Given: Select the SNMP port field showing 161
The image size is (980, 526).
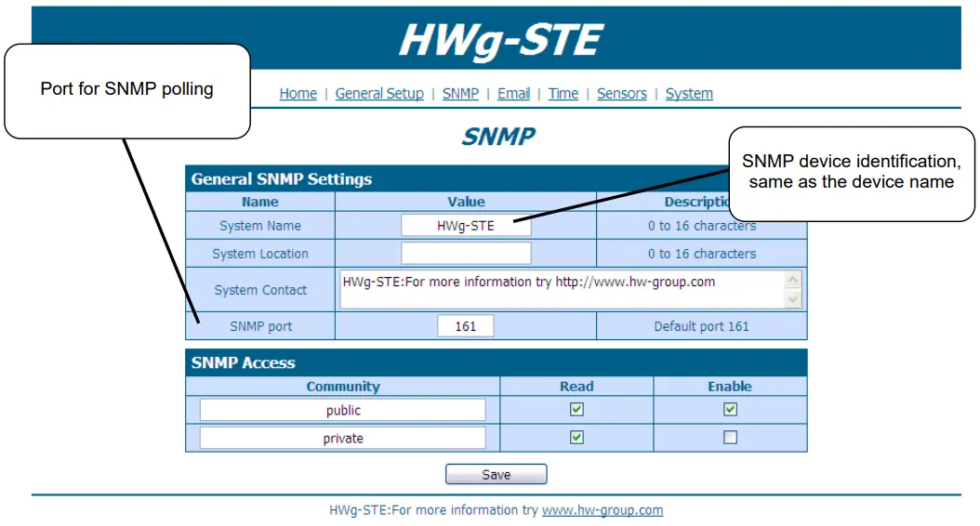Looking at the screenshot, I should pos(466,326).
